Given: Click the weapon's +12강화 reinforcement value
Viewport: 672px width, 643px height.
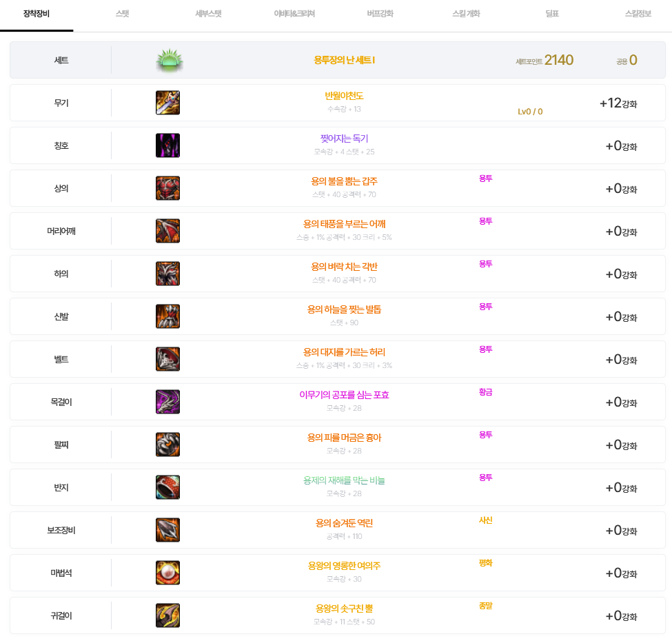Looking at the screenshot, I should [618, 103].
